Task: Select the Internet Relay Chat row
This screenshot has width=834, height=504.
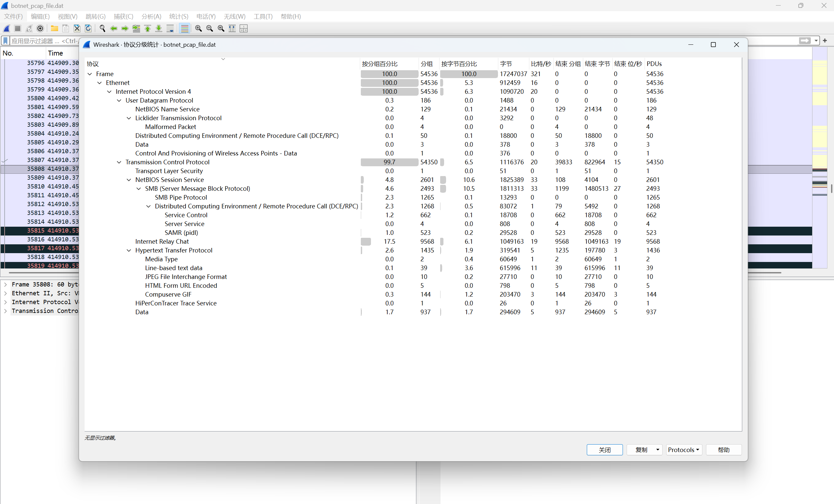Action: click(162, 242)
